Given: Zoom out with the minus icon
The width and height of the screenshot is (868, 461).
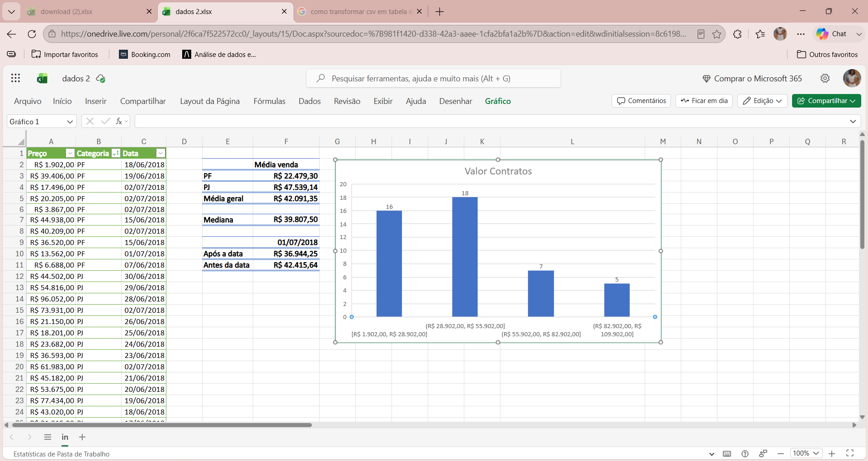Looking at the screenshot, I should click(781, 454).
